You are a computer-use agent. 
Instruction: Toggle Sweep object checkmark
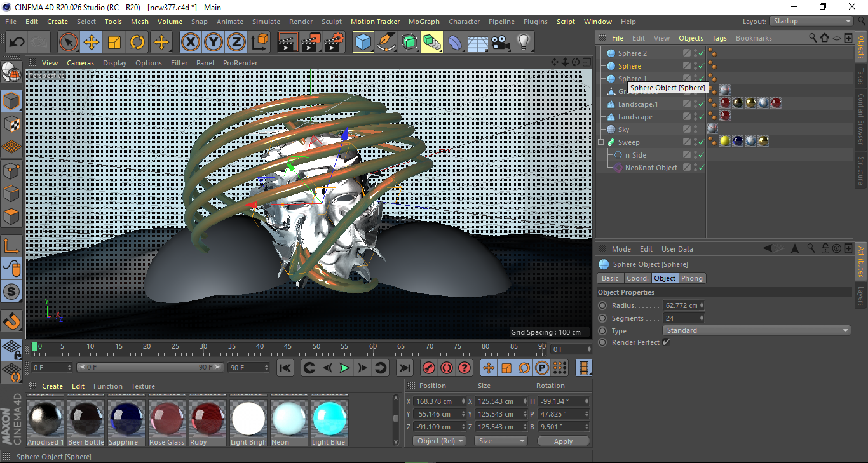pos(701,142)
